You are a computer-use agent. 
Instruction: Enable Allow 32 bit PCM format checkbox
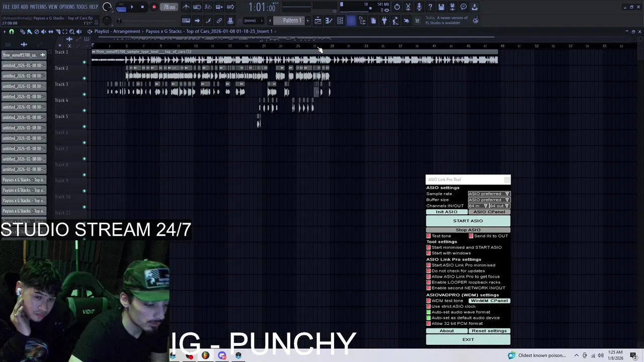point(429,323)
